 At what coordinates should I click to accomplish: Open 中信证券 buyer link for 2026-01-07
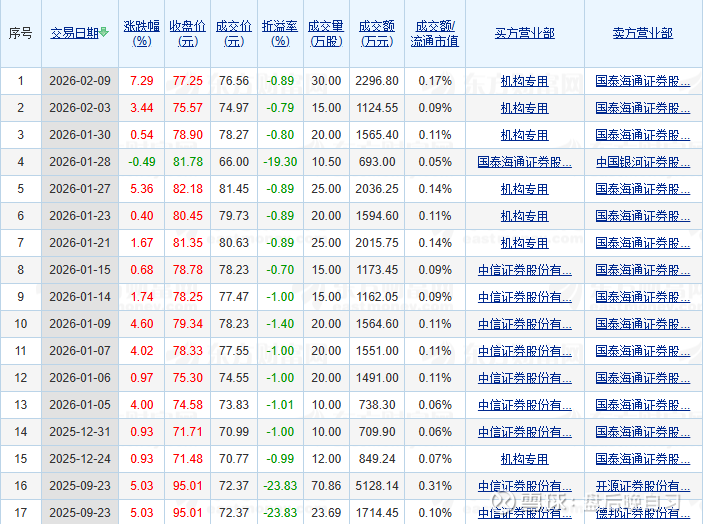[525, 351]
